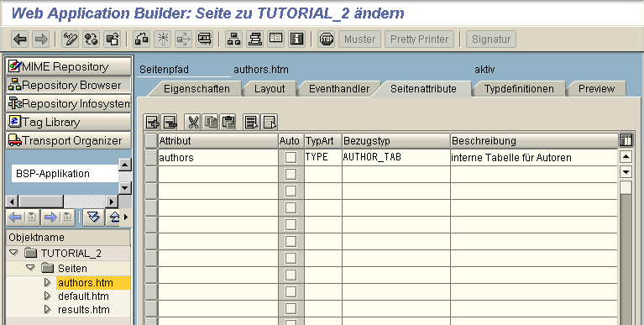
Task: Collapse the TUTORIAL_2 tree node
Action: (x=13, y=253)
